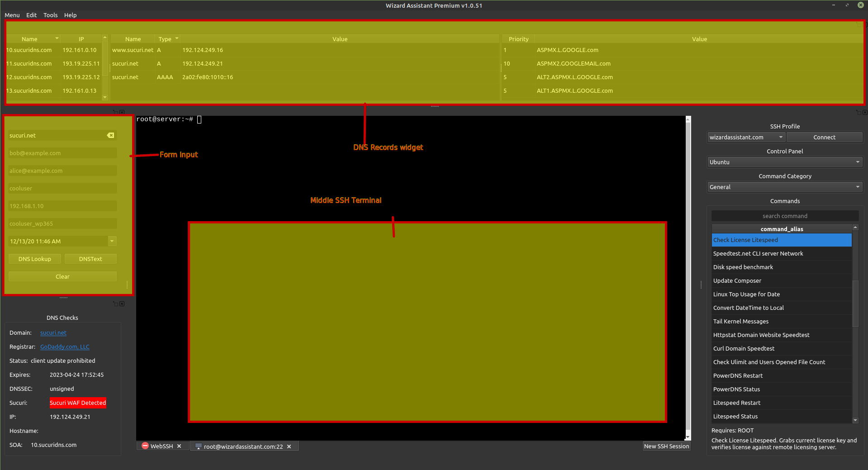868x470 pixels.
Task: Click the red disconnect icon on the WebSSH tab
Action: pyautogui.click(x=144, y=446)
